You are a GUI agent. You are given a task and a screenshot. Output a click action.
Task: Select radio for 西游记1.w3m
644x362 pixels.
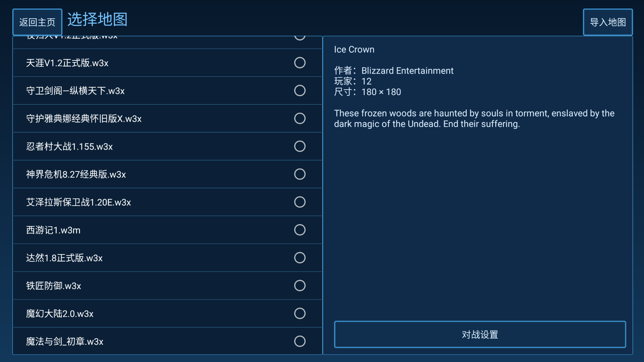coord(300,230)
